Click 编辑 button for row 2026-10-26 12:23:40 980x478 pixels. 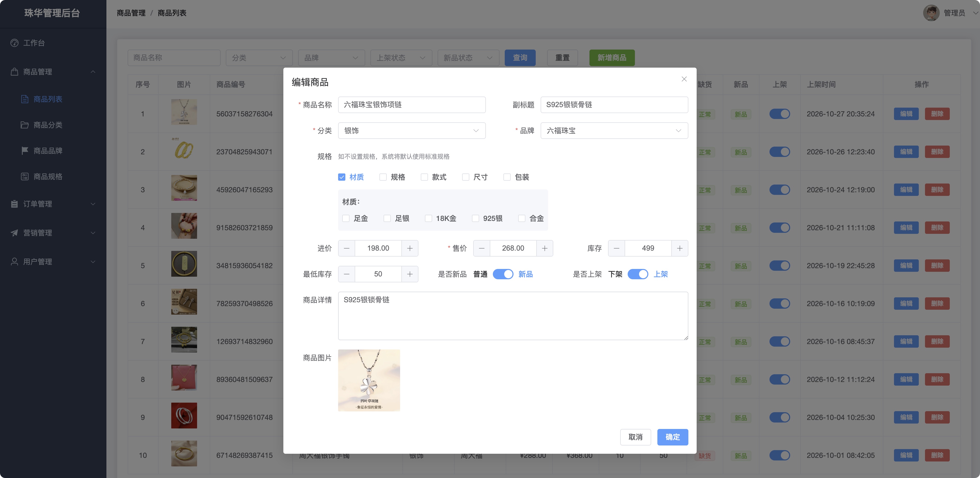(906, 152)
